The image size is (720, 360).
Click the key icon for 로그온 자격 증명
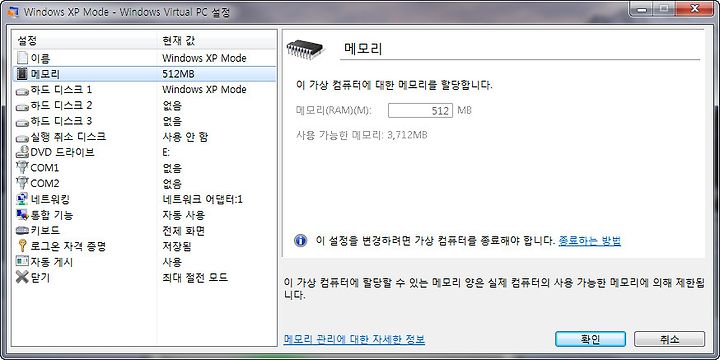(x=22, y=246)
